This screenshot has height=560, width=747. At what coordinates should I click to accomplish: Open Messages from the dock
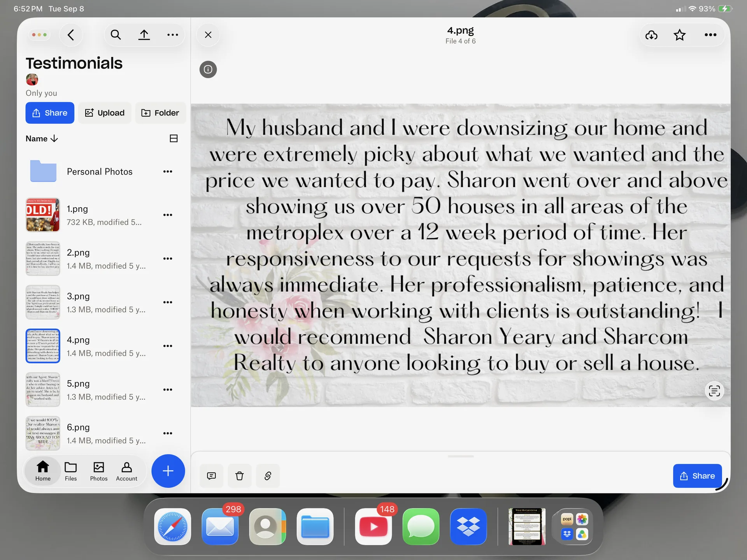coord(421,527)
